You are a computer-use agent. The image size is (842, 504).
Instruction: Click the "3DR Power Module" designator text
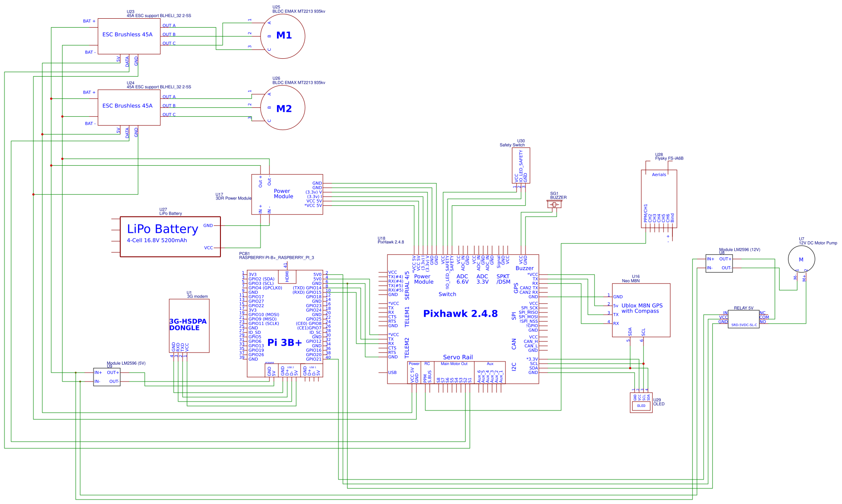coord(233,198)
